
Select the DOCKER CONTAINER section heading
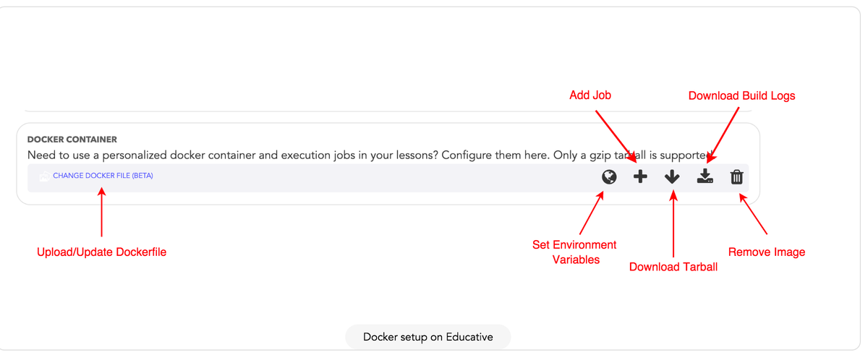tap(72, 140)
